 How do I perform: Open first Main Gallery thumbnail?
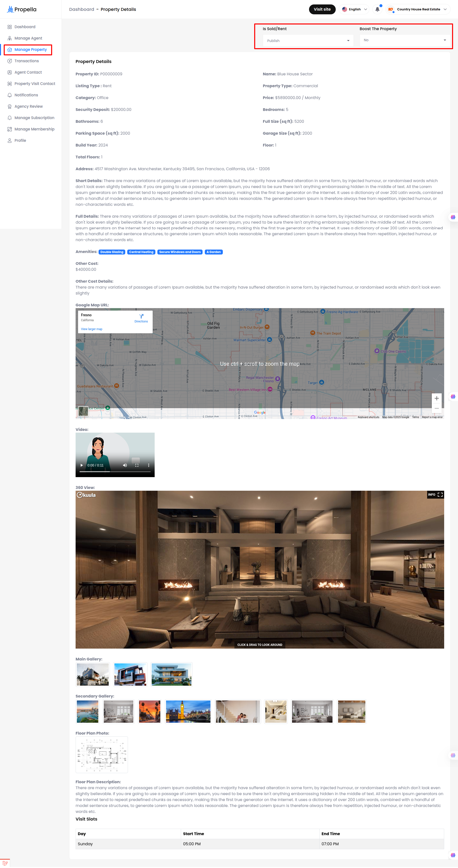click(93, 675)
